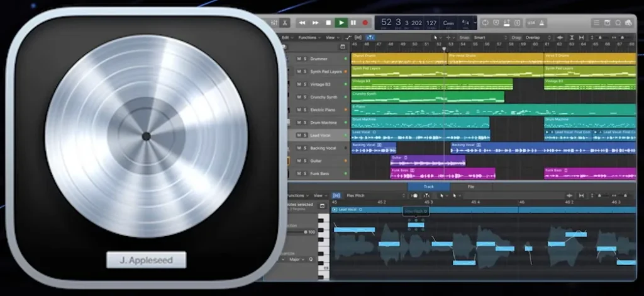Click the vertical auto zoom icon
This screenshot has width=644, height=296.
click(x=572, y=37)
